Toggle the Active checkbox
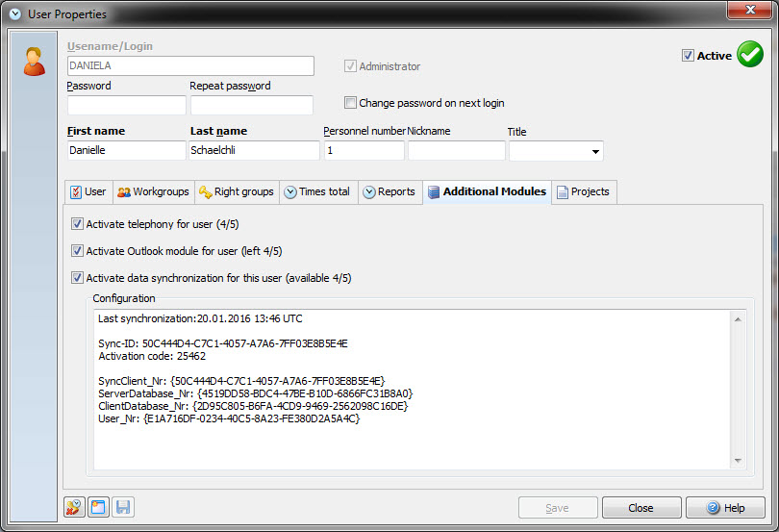Image resolution: width=779 pixels, height=532 pixels. [688, 56]
